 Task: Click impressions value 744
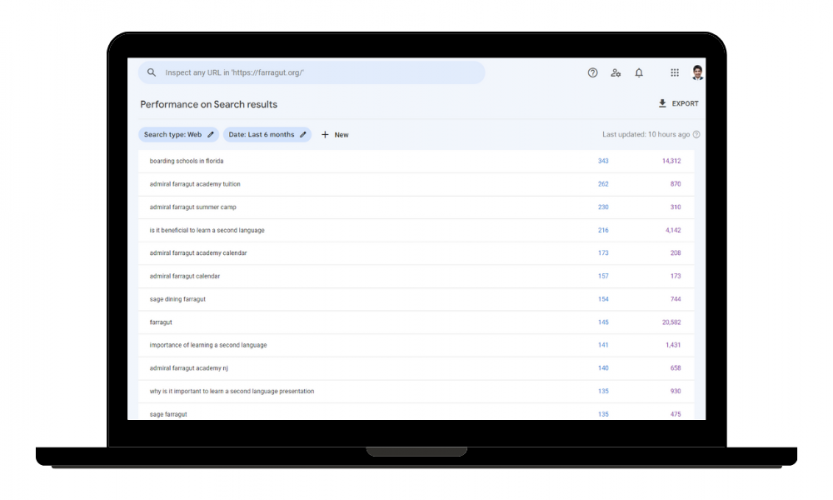coord(675,299)
